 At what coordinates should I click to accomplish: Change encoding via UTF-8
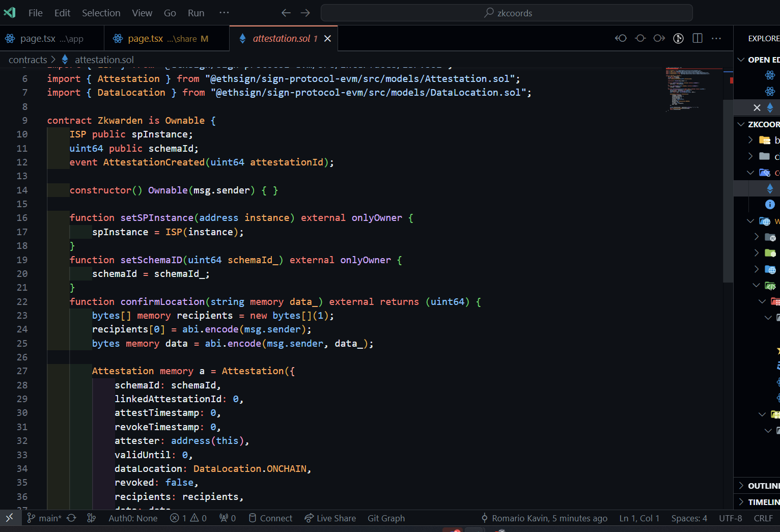[x=731, y=518]
